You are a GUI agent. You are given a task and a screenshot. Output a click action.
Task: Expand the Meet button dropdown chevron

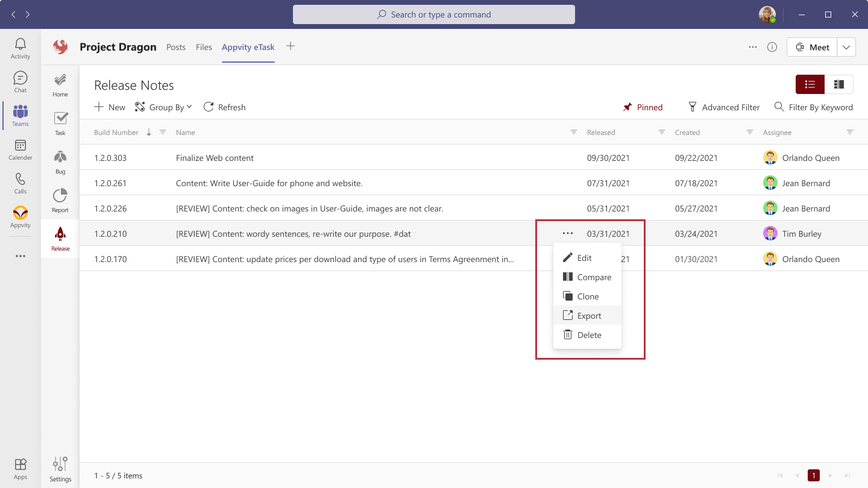point(846,46)
